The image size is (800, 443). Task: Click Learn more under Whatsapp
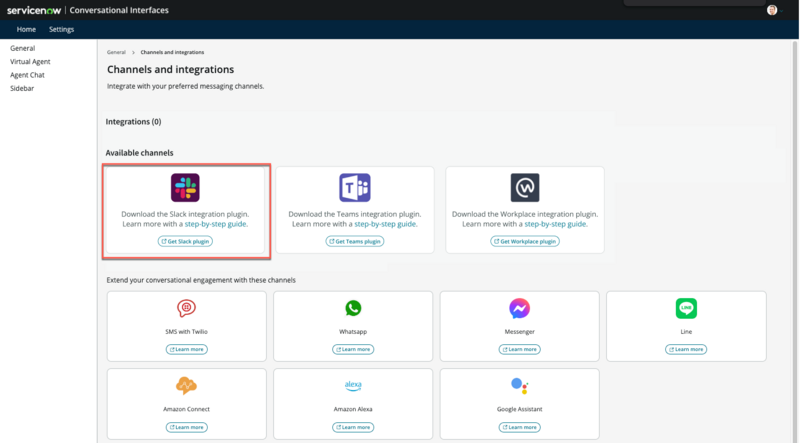[353, 349]
